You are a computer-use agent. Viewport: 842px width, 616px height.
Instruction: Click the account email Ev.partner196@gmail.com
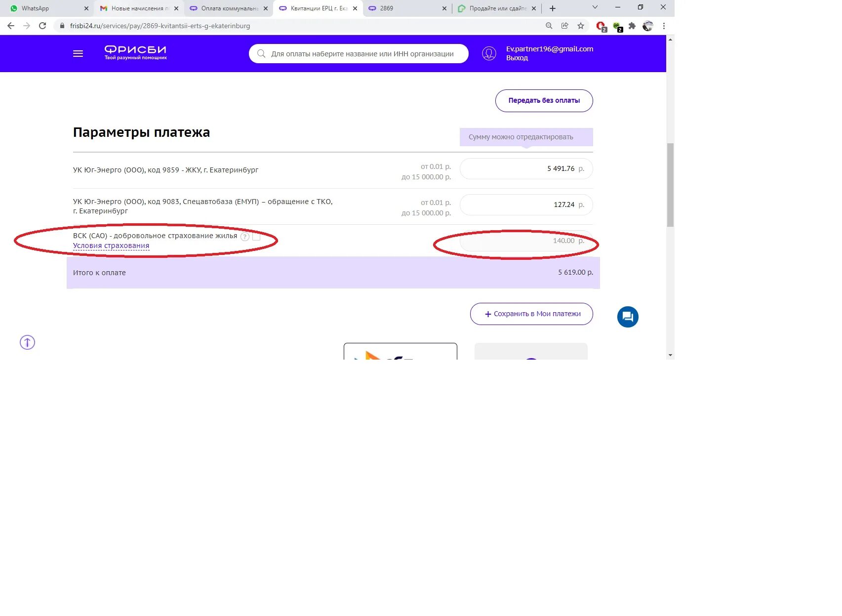tap(550, 49)
